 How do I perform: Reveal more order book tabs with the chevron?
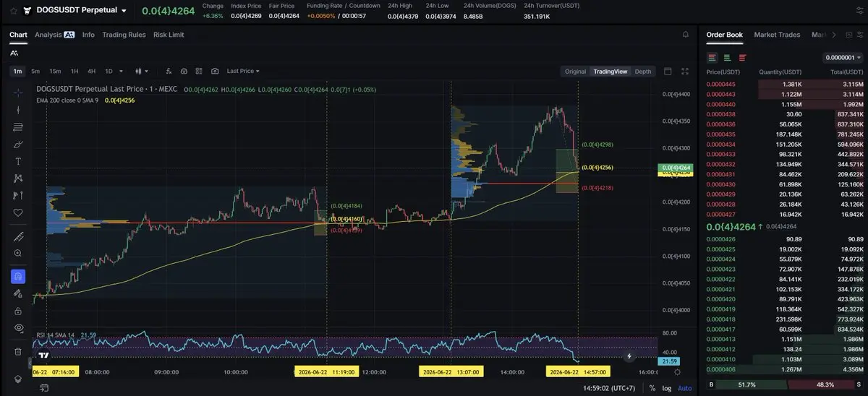(x=834, y=35)
